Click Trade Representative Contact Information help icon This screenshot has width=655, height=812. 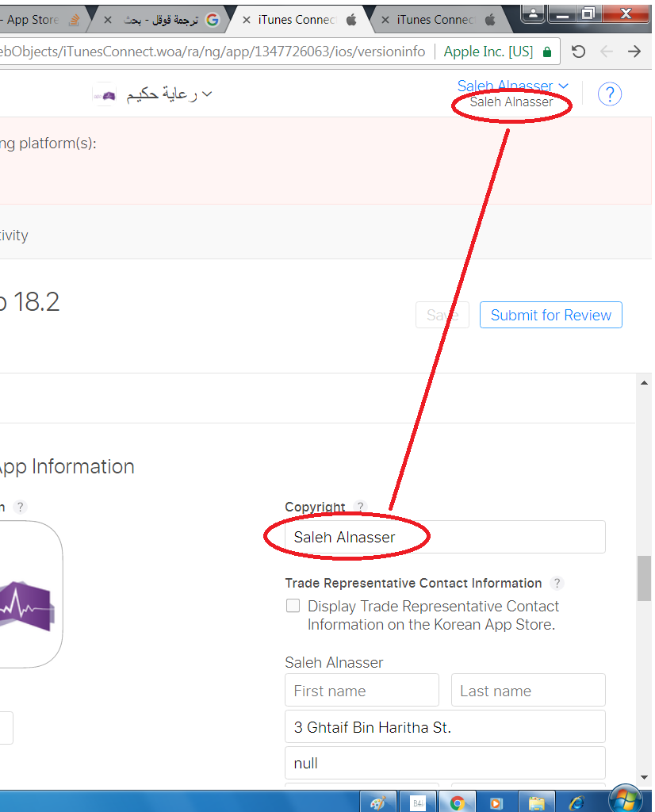coord(557,583)
